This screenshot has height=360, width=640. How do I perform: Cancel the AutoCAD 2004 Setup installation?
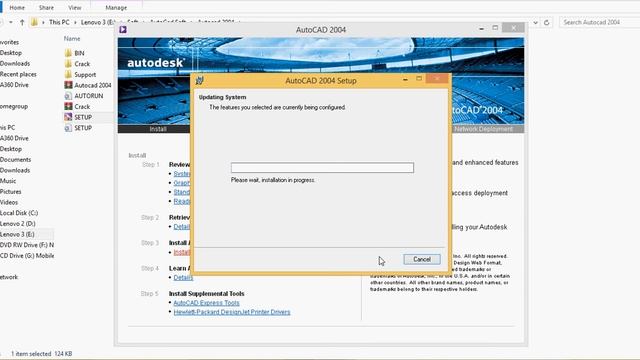[x=422, y=259]
